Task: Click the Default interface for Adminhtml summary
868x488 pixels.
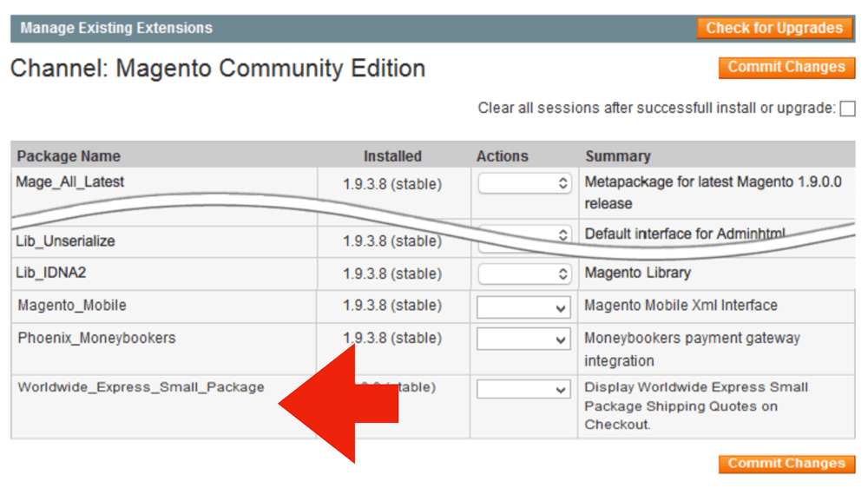Action: click(x=685, y=234)
